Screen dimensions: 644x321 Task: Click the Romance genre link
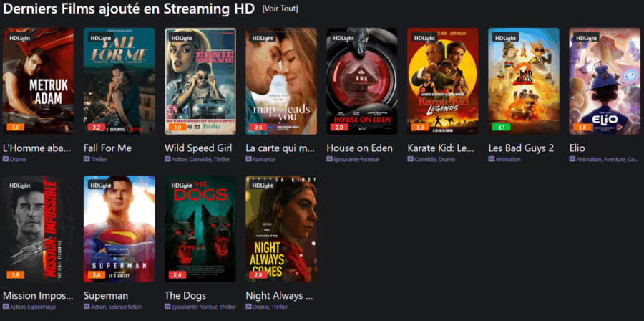(x=263, y=160)
